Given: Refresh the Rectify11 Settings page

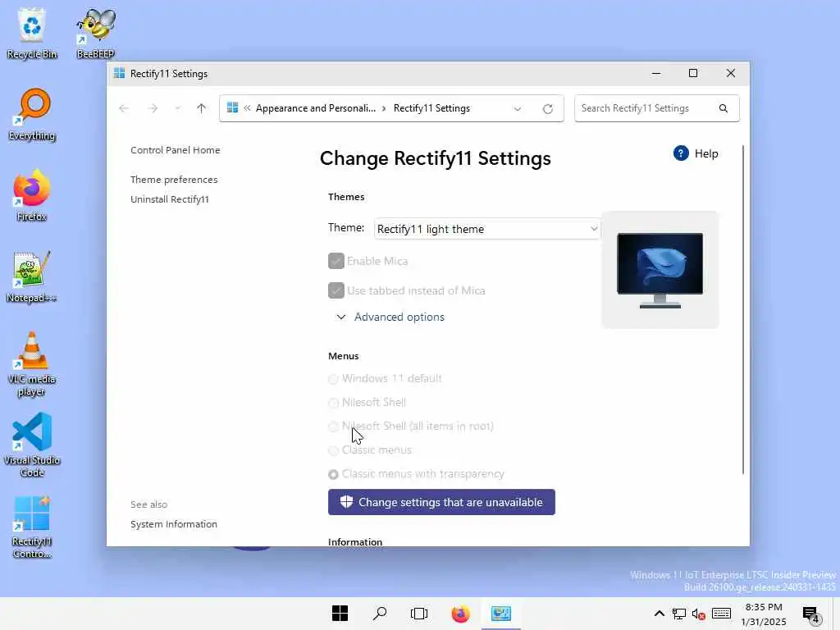Looking at the screenshot, I should click(x=547, y=109).
